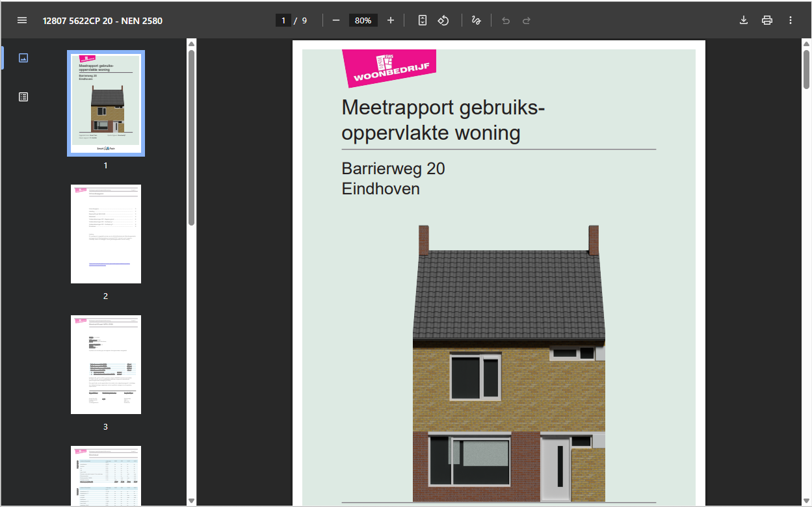This screenshot has height=507, width=812.
Task: Download the measurement report PDF
Action: 743,20
